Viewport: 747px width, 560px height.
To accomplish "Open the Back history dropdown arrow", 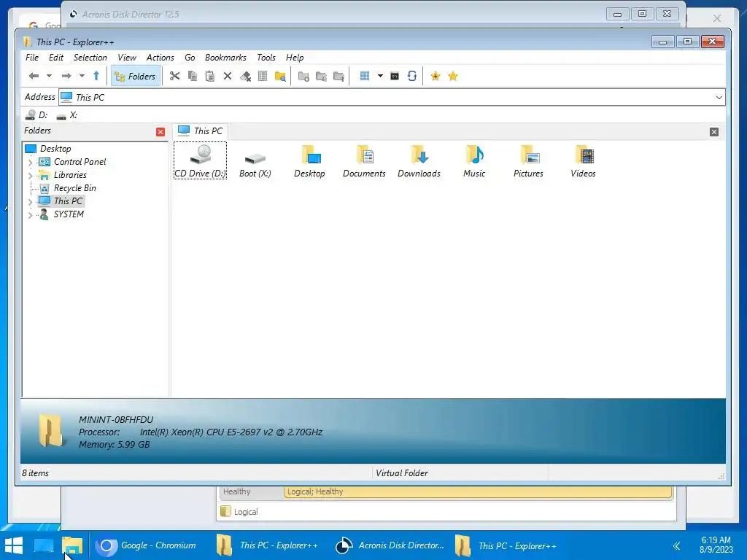I will pyautogui.click(x=49, y=76).
